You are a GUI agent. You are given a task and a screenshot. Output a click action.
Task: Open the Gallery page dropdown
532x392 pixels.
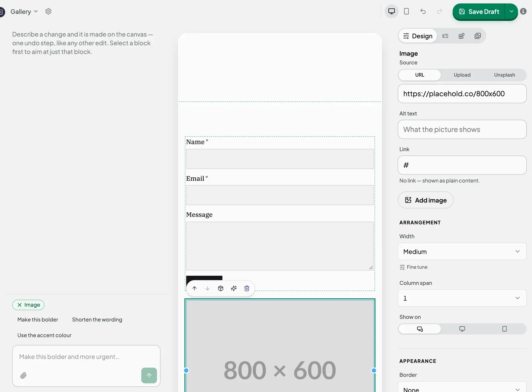pos(24,12)
